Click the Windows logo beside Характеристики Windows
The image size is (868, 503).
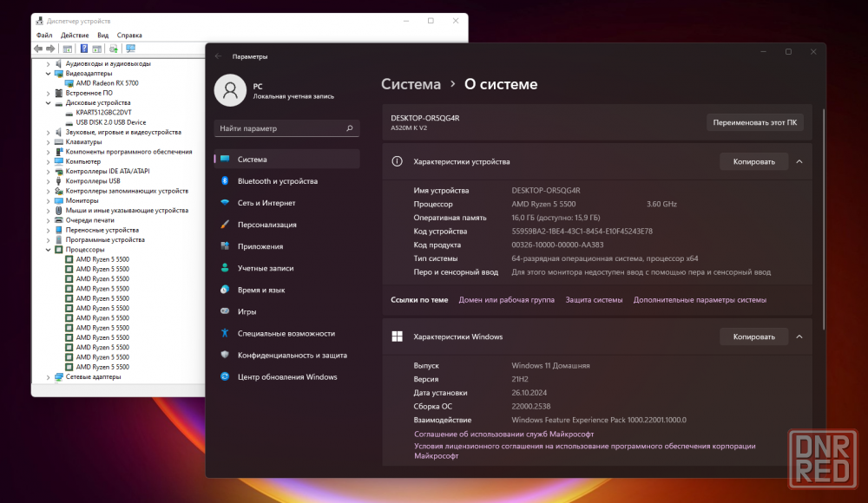point(397,336)
